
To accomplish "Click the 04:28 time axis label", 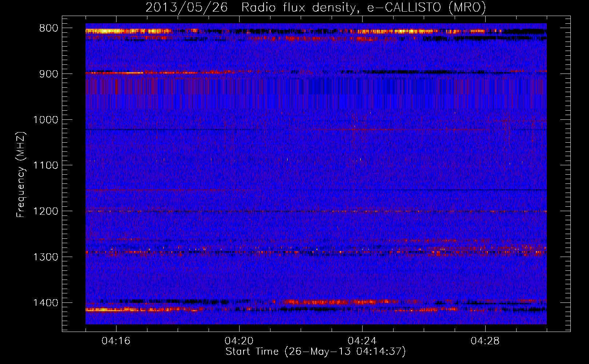I will [x=485, y=341].
